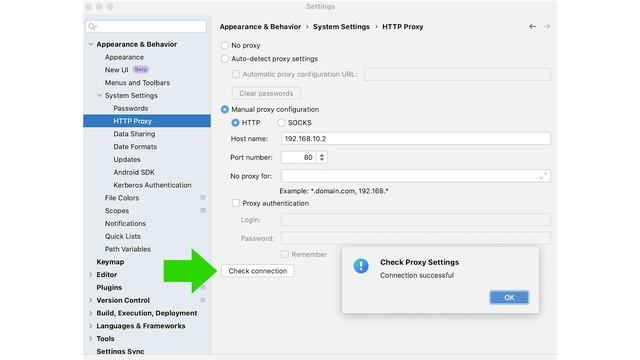The image size is (640, 360).
Task: Collapse the System Settings subtree
Action: 100,95
